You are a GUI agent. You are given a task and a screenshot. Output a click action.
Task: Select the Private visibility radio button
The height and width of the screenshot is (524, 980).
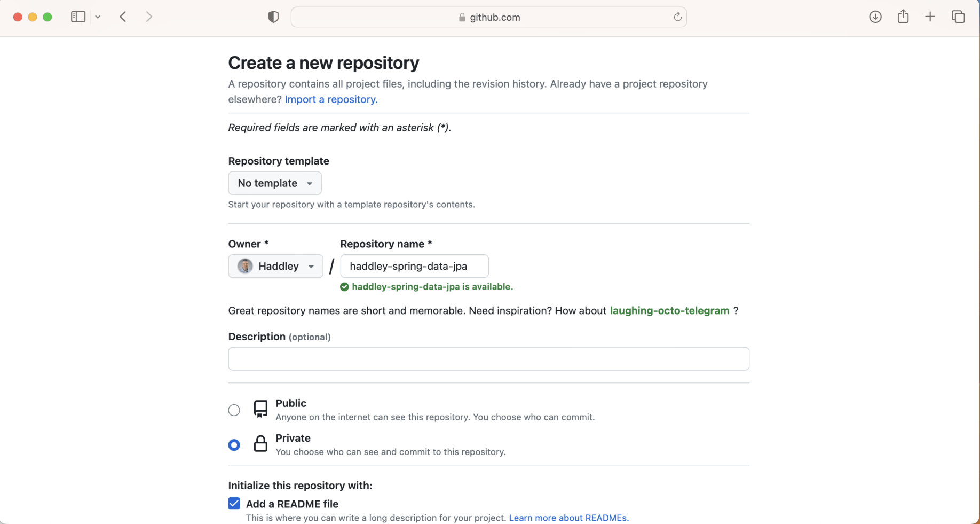[x=234, y=445]
